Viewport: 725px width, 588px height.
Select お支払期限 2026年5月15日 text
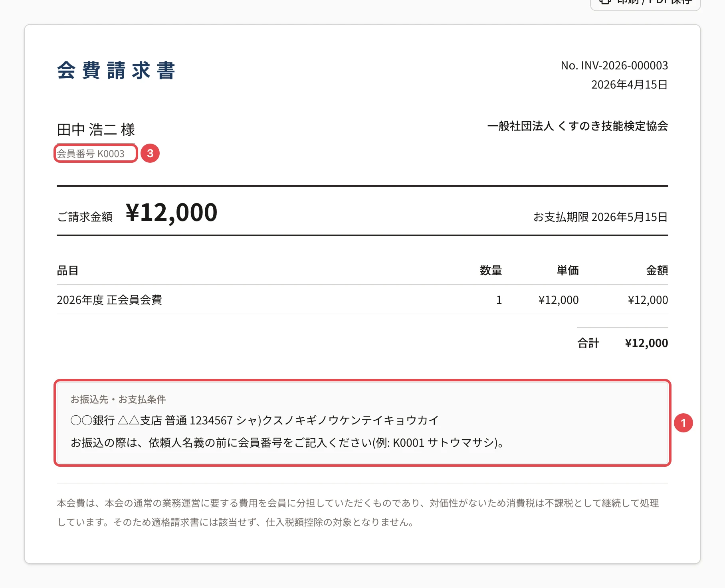[600, 217]
